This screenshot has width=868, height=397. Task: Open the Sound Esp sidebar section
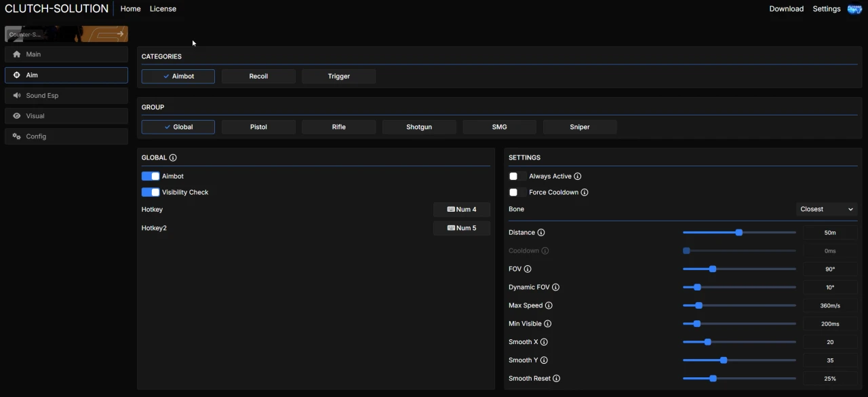click(x=66, y=96)
